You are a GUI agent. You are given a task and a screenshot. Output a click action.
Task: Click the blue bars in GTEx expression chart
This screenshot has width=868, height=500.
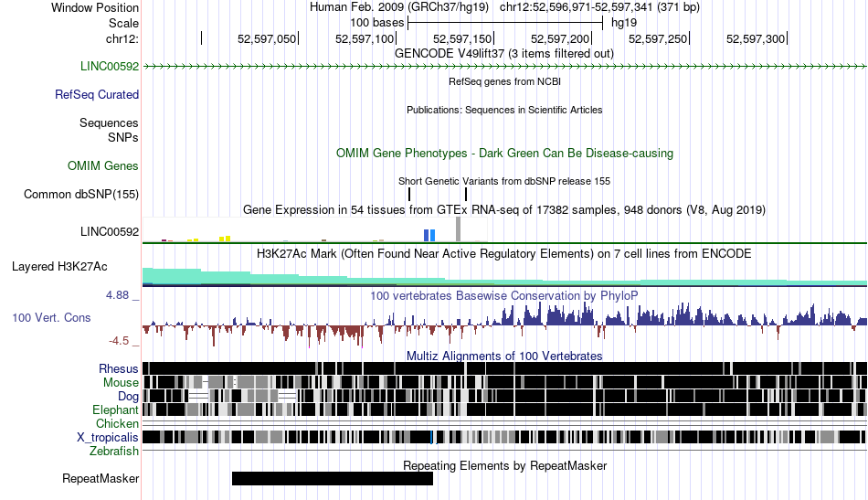(x=429, y=235)
